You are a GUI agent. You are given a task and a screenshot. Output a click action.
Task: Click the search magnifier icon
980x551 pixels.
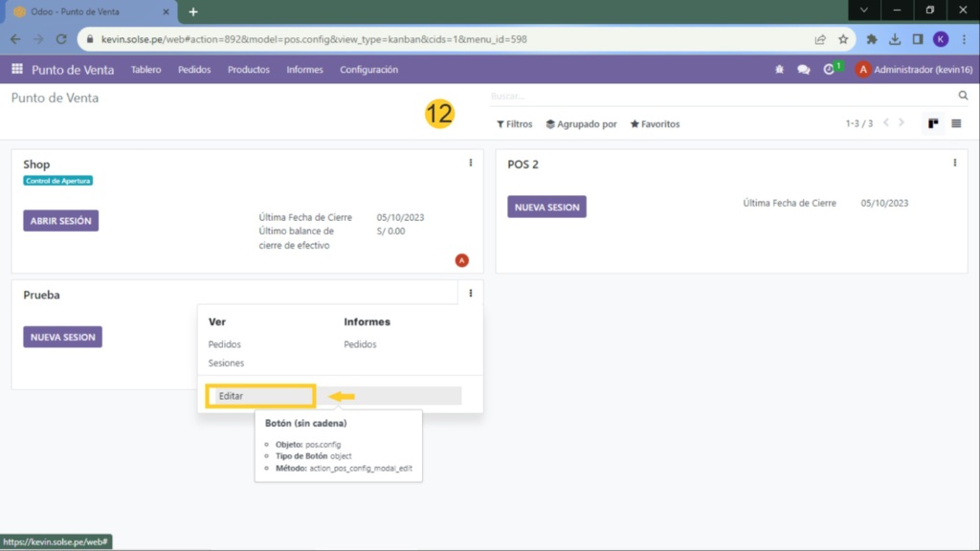[963, 96]
